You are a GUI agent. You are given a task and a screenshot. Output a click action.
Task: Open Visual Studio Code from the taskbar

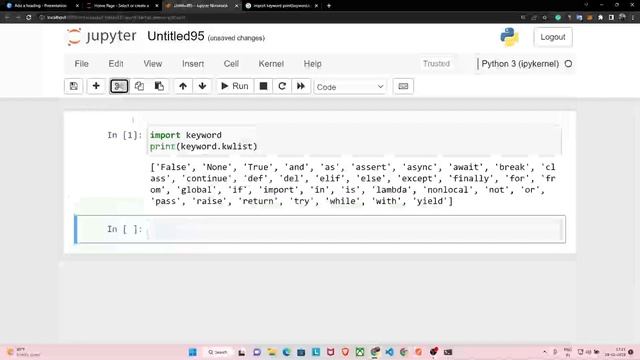pos(389,352)
